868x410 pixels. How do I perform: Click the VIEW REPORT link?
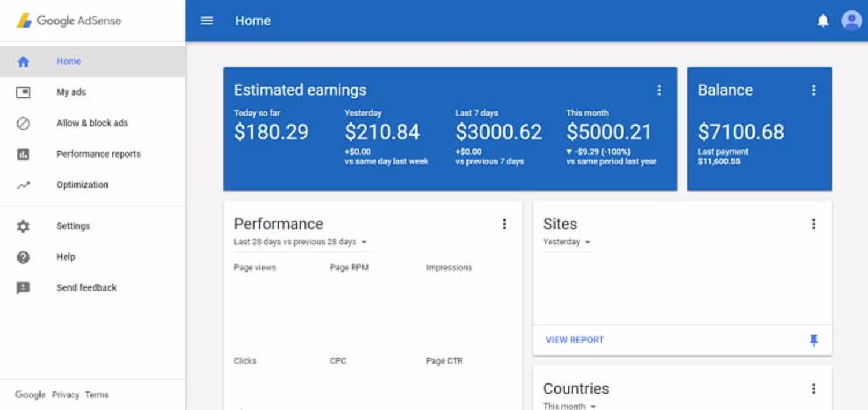(575, 340)
